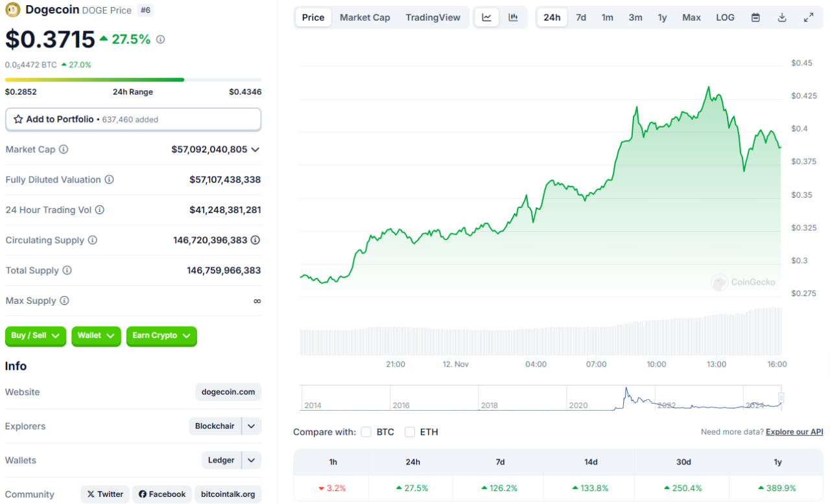Switch to the Market Cap chart tab
This screenshot has height=504, width=830.
[x=365, y=17]
